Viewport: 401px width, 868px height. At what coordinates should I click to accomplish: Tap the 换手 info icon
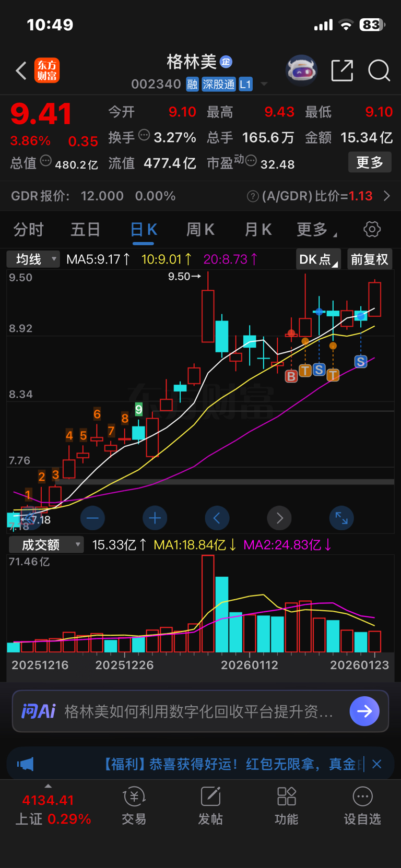[144, 136]
